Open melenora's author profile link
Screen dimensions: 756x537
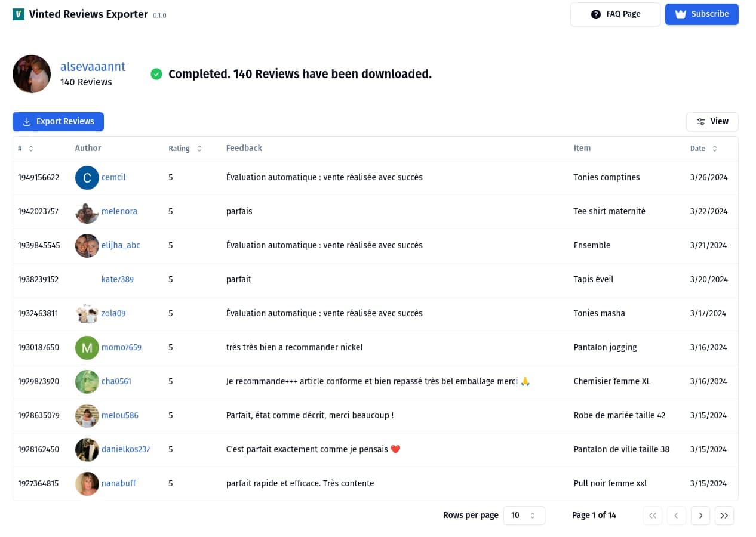(119, 211)
